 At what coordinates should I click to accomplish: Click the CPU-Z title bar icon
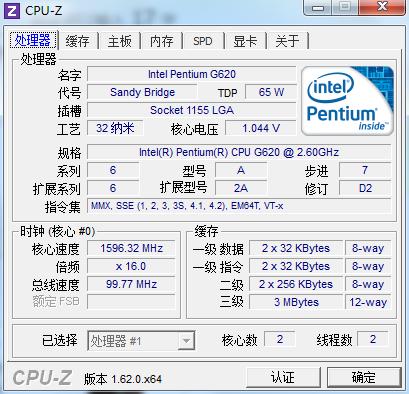[x=12, y=11]
